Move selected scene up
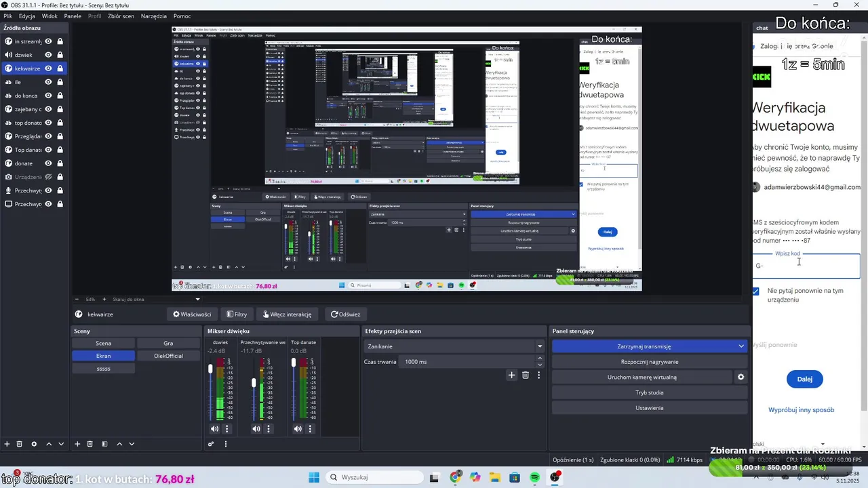The width and height of the screenshot is (868, 488). [x=119, y=444]
